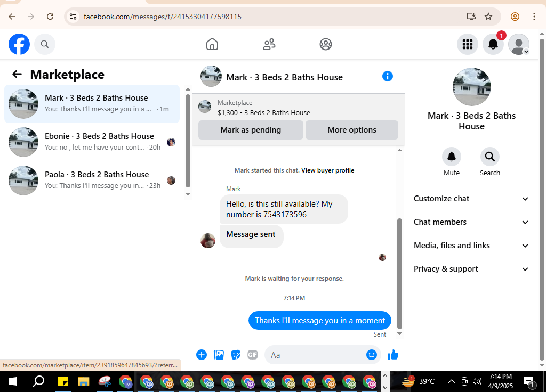Click 'Thanks I'll message you in a moment' bubble
This screenshot has height=392, width=546.
coord(320,320)
